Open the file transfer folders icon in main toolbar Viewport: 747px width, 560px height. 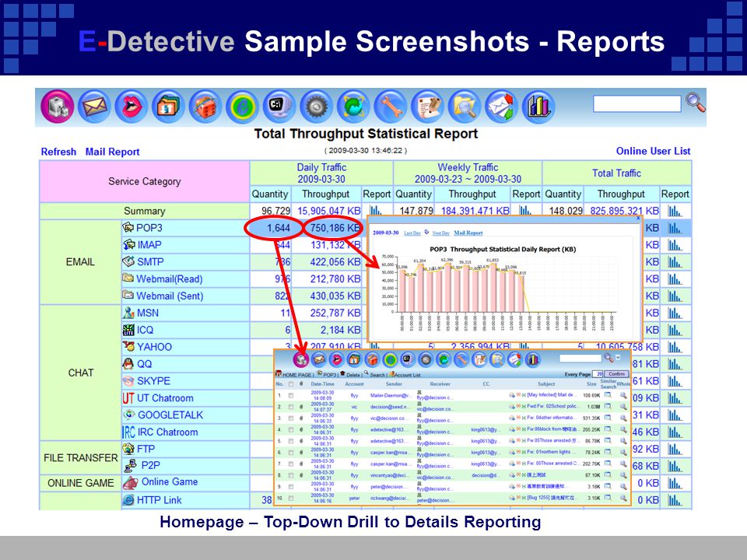(168, 107)
